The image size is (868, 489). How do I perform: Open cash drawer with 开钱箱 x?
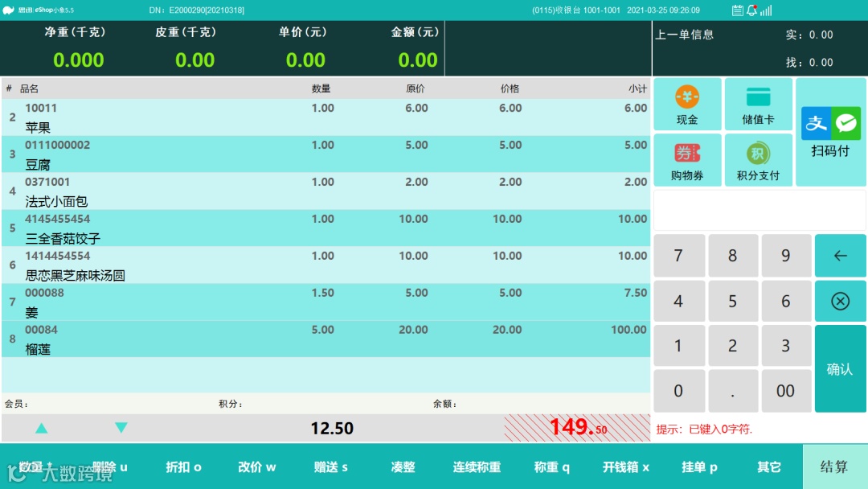click(x=625, y=466)
